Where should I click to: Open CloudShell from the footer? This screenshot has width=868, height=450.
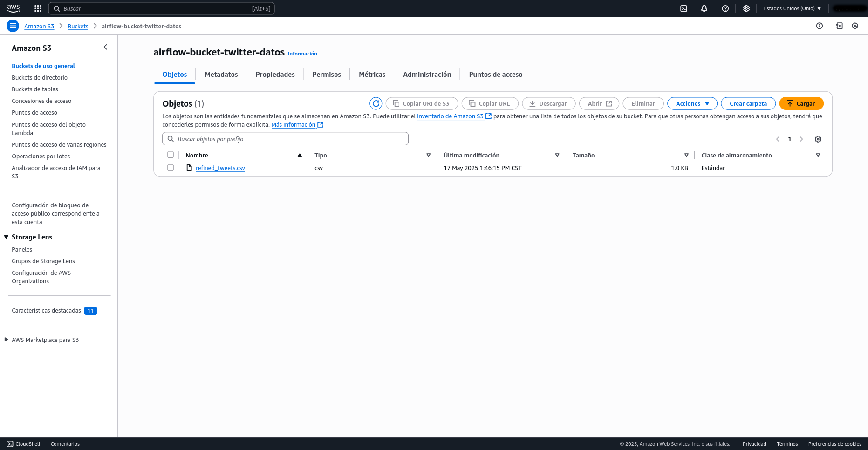23,444
